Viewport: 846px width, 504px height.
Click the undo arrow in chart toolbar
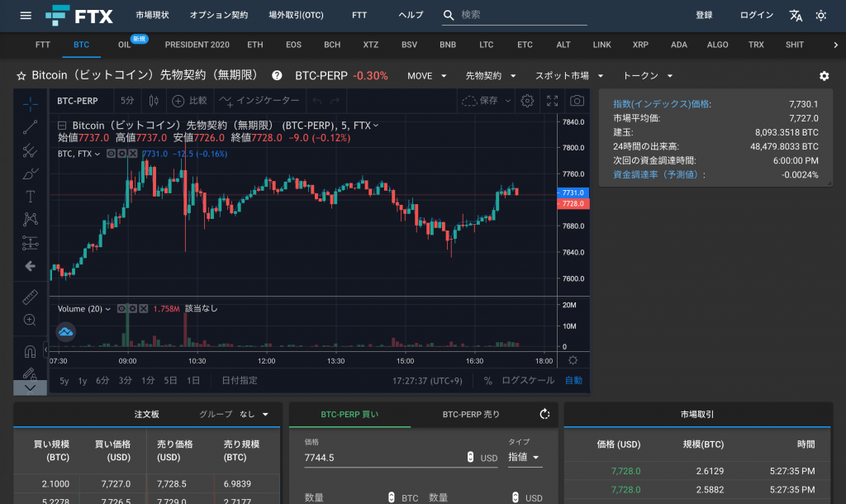(317, 101)
